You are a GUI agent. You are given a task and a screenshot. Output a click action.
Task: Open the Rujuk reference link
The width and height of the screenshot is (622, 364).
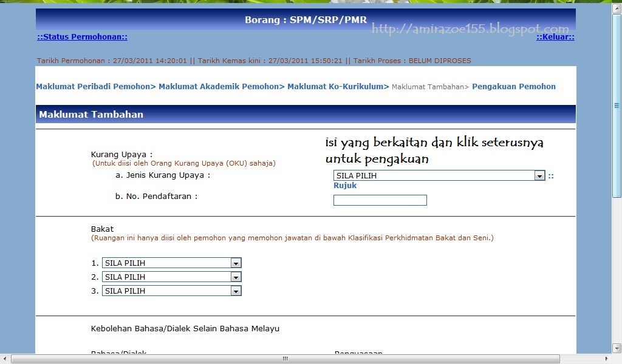click(x=345, y=186)
